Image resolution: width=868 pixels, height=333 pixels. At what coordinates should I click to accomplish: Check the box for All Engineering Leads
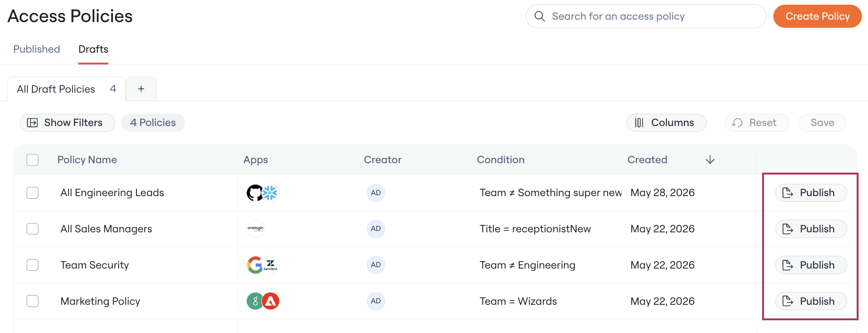click(32, 193)
